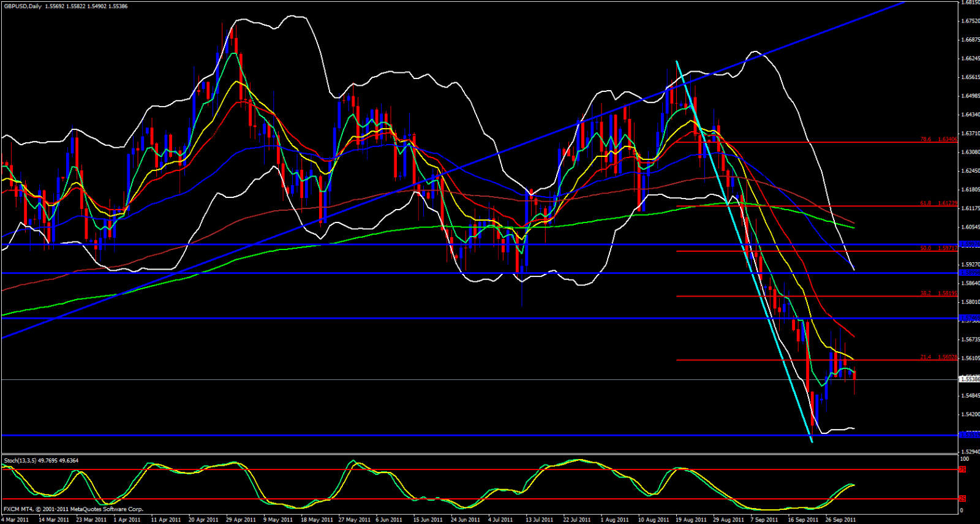Click the lowest blue support line's price tag
Viewport: 980px width, 524px height.
click(969, 435)
